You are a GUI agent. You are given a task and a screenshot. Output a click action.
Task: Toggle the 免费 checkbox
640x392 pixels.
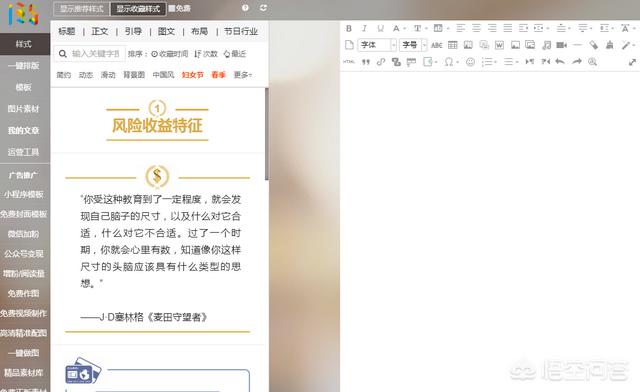click(172, 8)
